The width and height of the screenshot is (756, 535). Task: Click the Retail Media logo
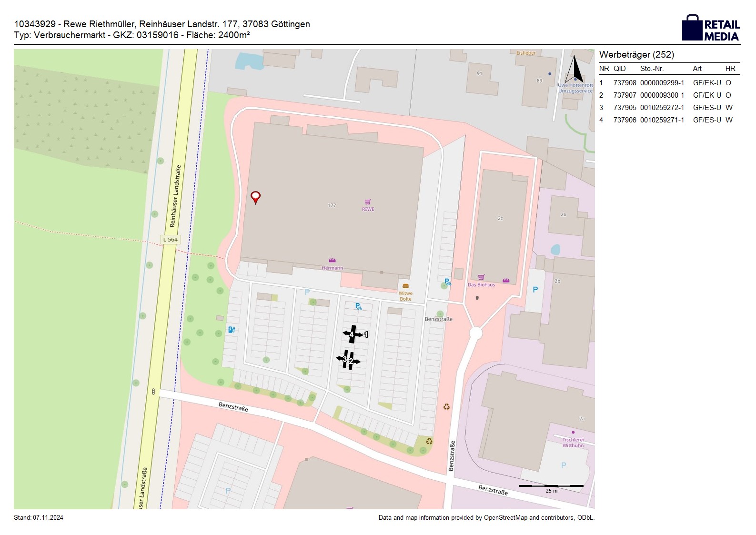tap(711, 28)
